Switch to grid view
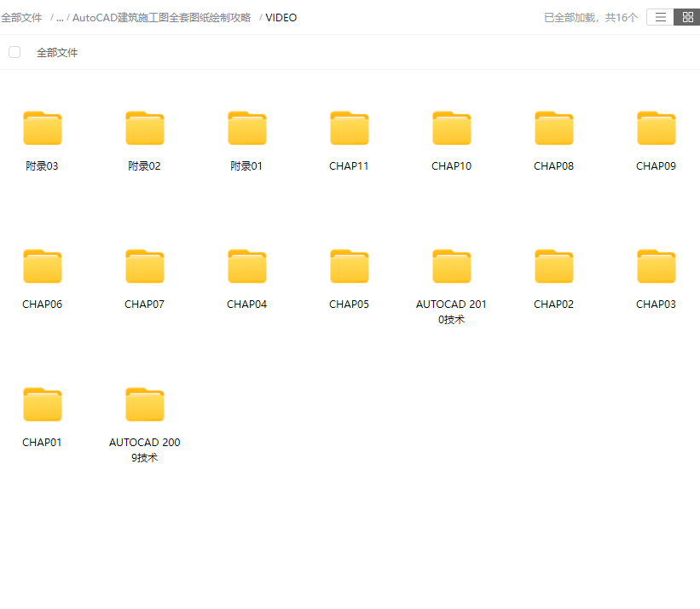700x609 pixels. click(687, 17)
